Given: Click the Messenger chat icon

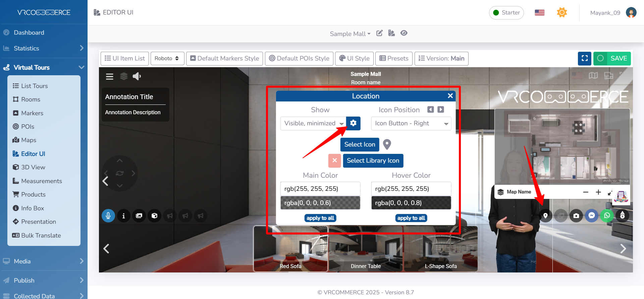Looking at the screenshot, I should pyautogui.click(x=592, y=216).
